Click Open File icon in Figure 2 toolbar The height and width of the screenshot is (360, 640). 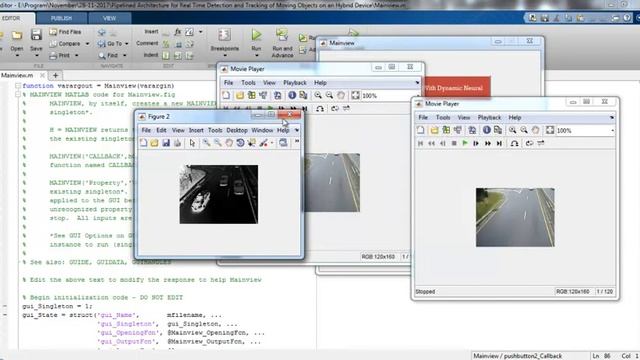tap(154, 143)
